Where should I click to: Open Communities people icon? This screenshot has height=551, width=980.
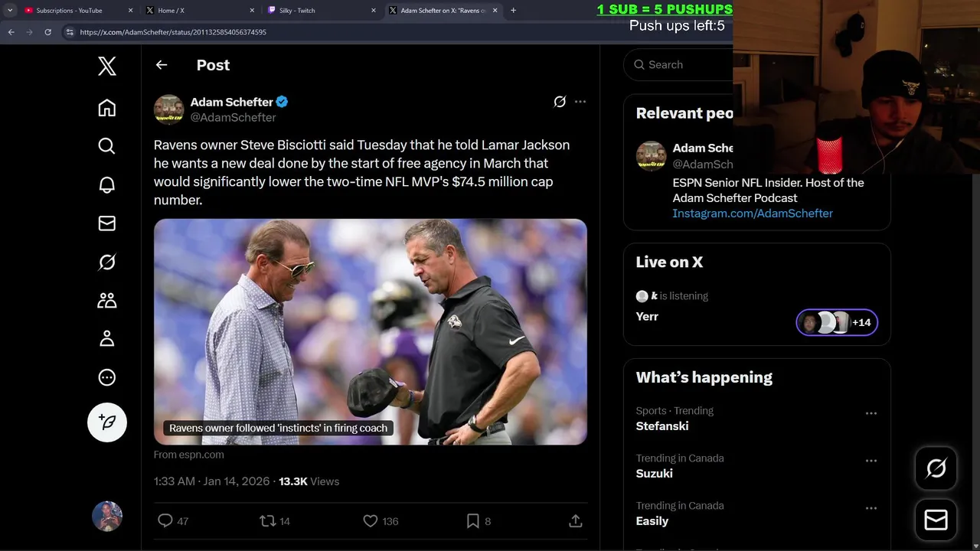click(x=107, y=301)
